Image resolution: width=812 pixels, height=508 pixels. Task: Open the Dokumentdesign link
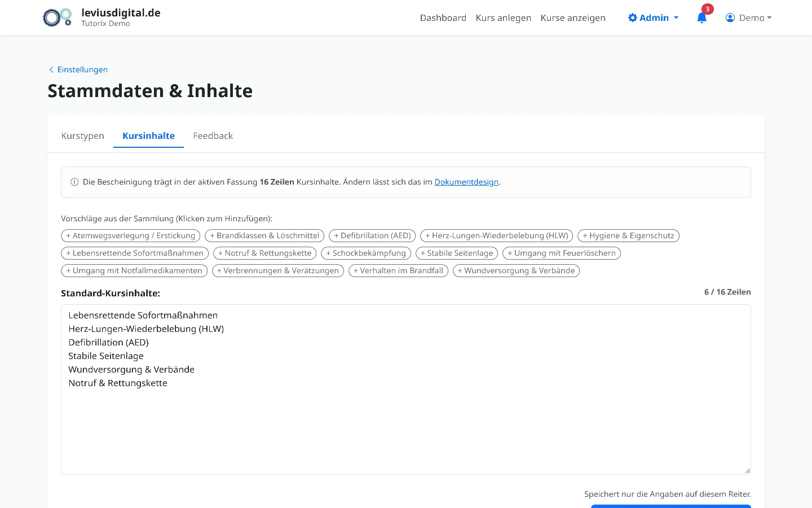coord(466,182)
